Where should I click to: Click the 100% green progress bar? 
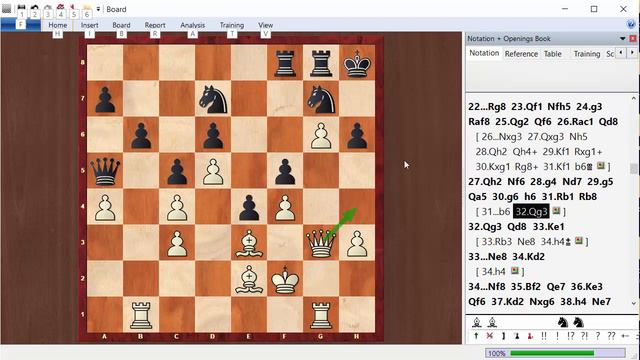(x=555, y=353)
